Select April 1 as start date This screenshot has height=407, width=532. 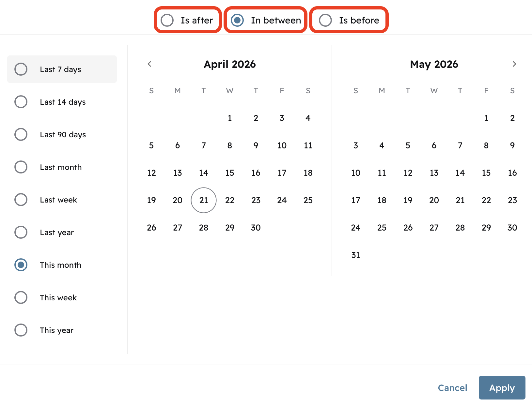[x=229, y=118]
